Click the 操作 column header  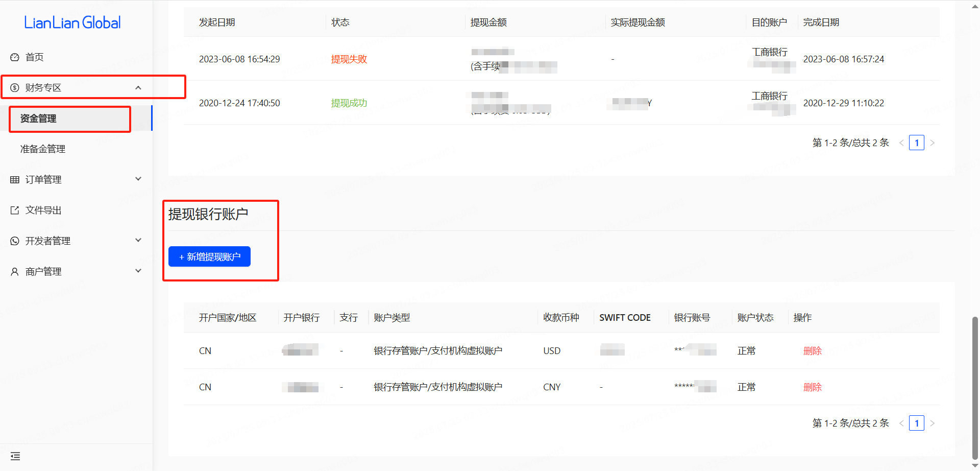pos(802,318)
